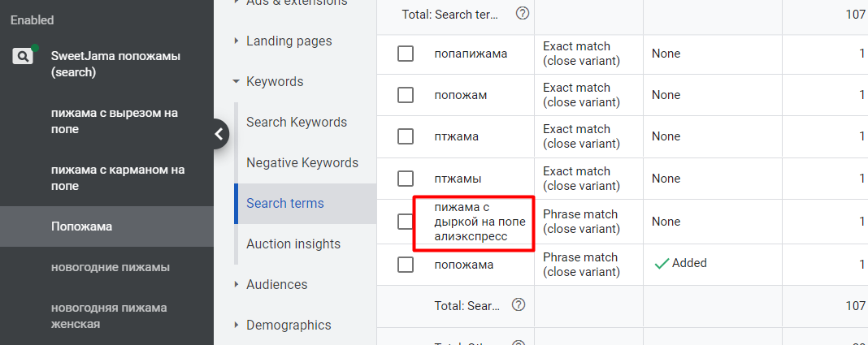This screenshot has height=345, width=868.
Task: Open the Search Keywords page
Action: 297,122
